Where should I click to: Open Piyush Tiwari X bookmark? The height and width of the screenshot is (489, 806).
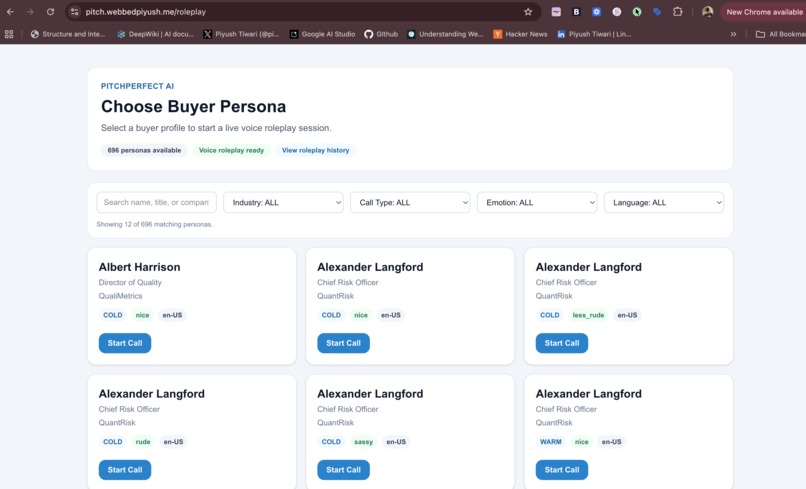241,34
